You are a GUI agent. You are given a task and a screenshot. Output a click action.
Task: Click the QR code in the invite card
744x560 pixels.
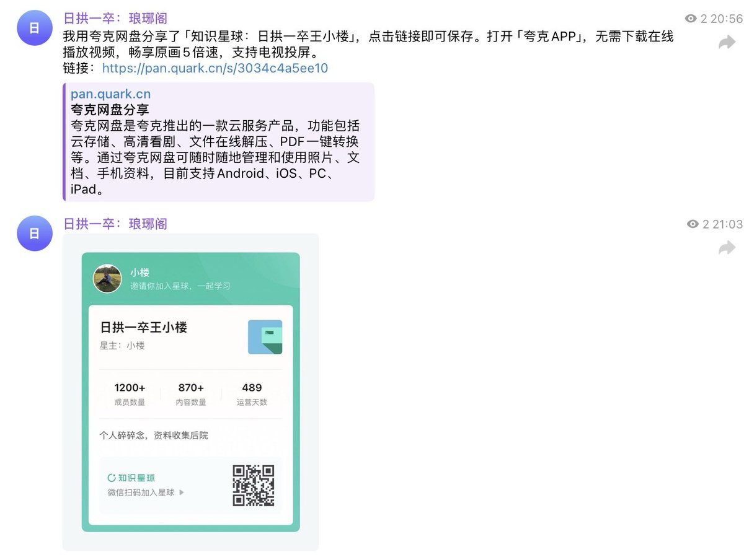click(254, 486)
